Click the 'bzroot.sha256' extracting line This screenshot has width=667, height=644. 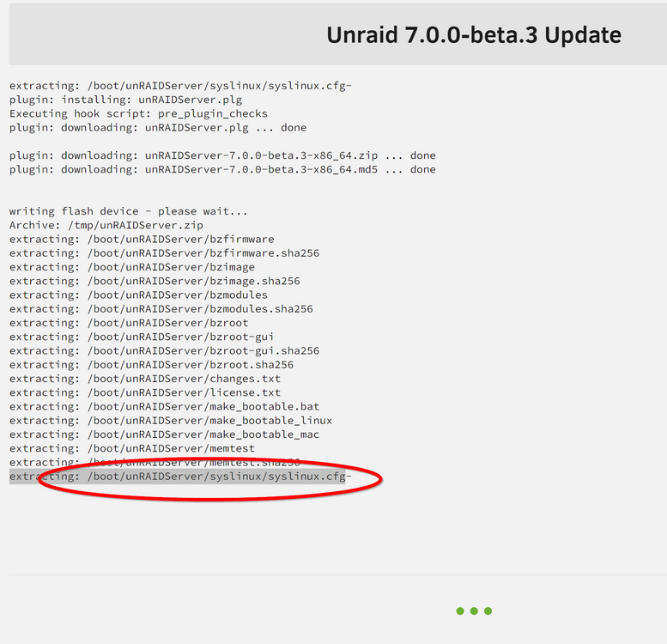[x=151, y=366]
